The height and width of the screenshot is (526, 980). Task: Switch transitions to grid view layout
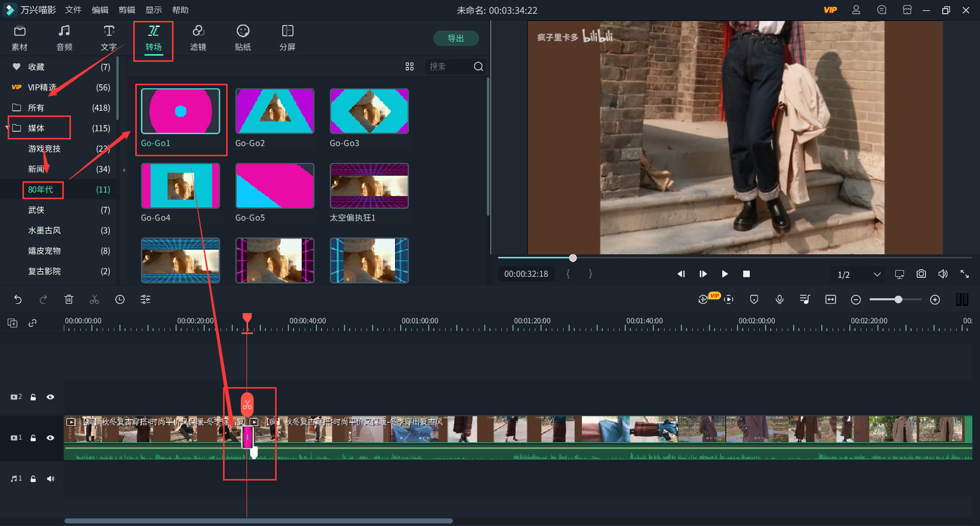click(x=409, y=66)
